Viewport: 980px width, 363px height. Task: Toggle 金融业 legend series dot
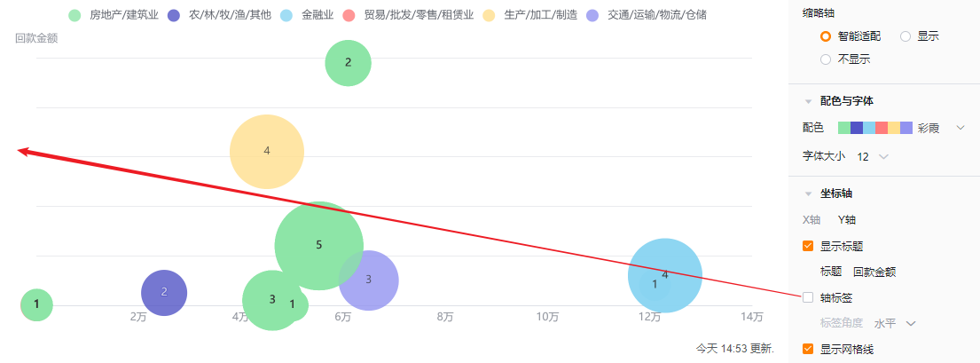(286, 15)
